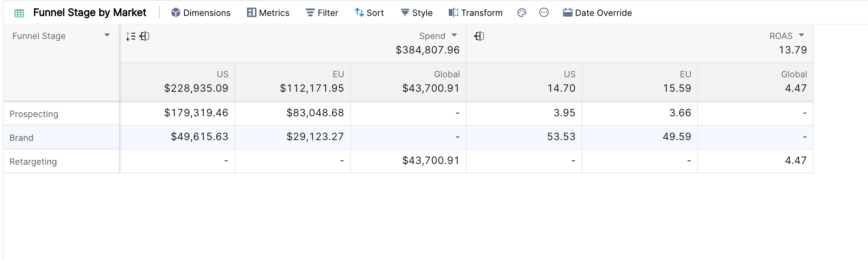The image size is (868, 260).
Task: Click the column pivot icon beside sort icon
Action: (x=144, y=36)
